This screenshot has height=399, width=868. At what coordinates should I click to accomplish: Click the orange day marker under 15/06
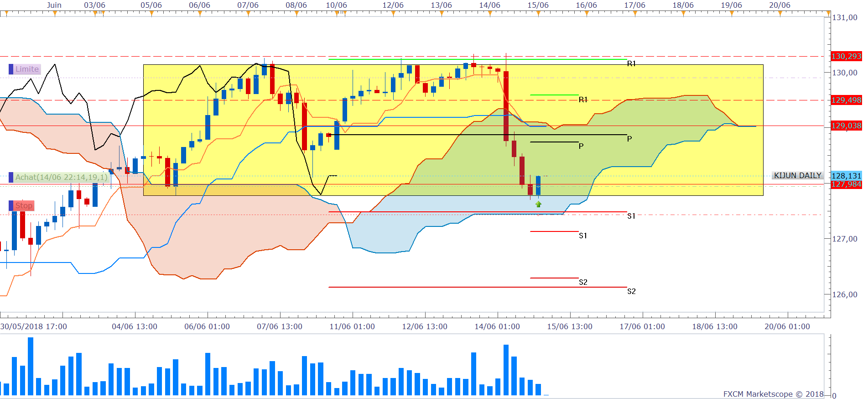coord(538,13)
